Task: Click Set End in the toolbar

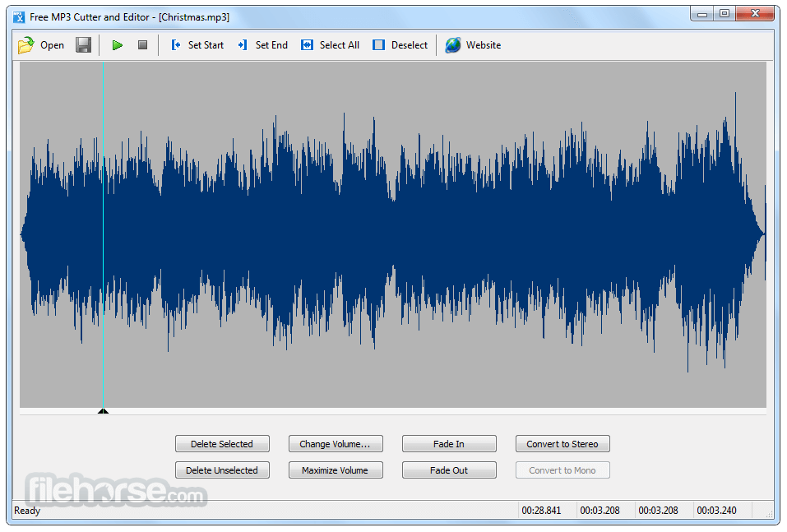Action: [x=263, y=45]
